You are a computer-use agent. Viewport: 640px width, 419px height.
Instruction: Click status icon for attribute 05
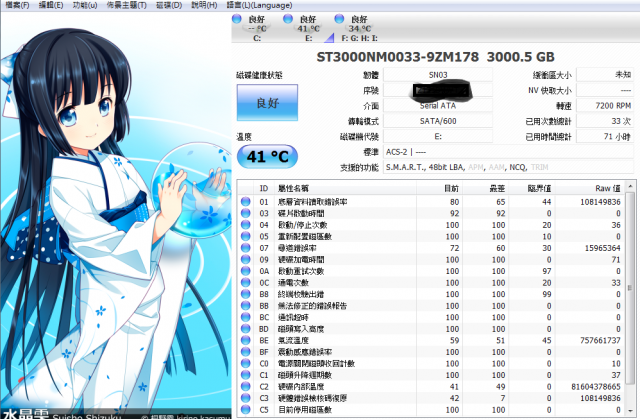pos(245,236)
